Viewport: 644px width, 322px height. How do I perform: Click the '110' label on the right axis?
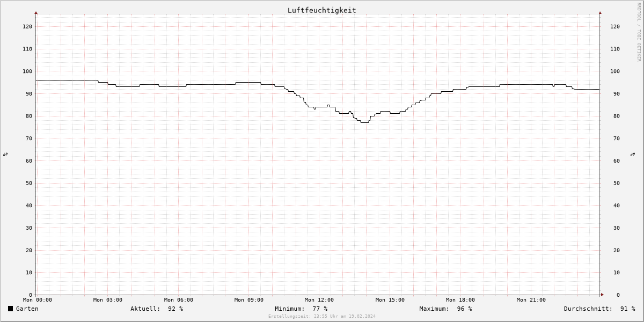[x=615, y=49]
